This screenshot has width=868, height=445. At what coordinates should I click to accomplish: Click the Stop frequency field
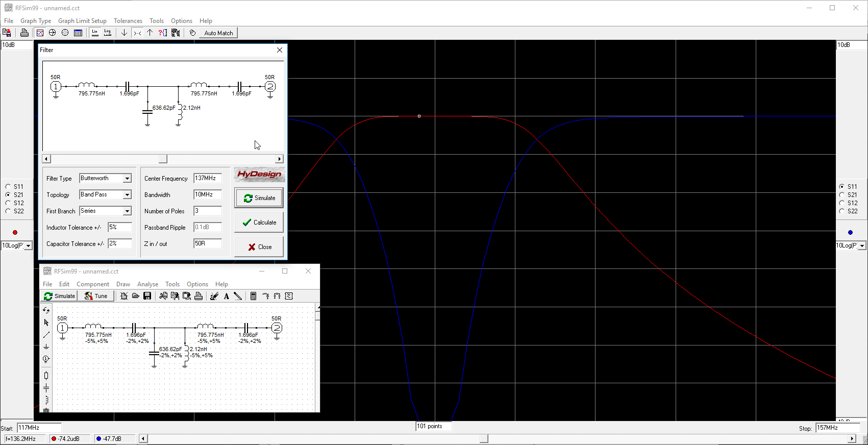click(837, 428)
